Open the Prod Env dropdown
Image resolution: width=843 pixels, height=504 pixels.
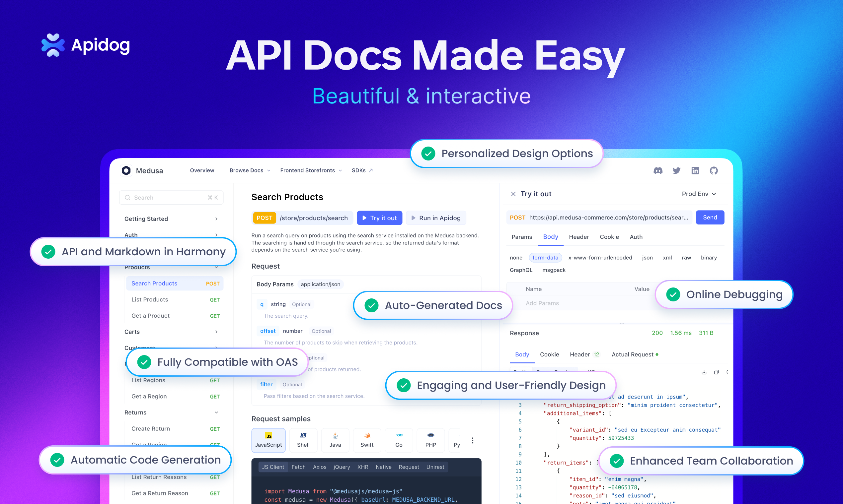699,194
